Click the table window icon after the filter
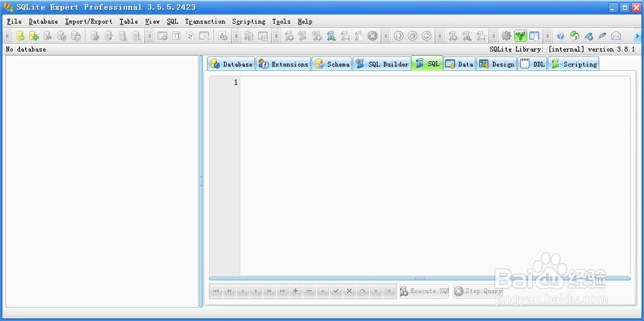This screenshot has width=644, height=321. click(x=534, y=36)
